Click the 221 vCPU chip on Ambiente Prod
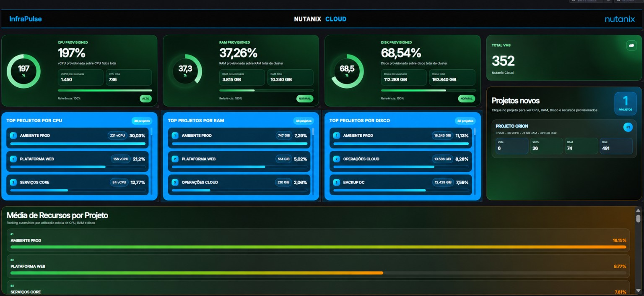This screenshot has width=644, height=296. 117,136
